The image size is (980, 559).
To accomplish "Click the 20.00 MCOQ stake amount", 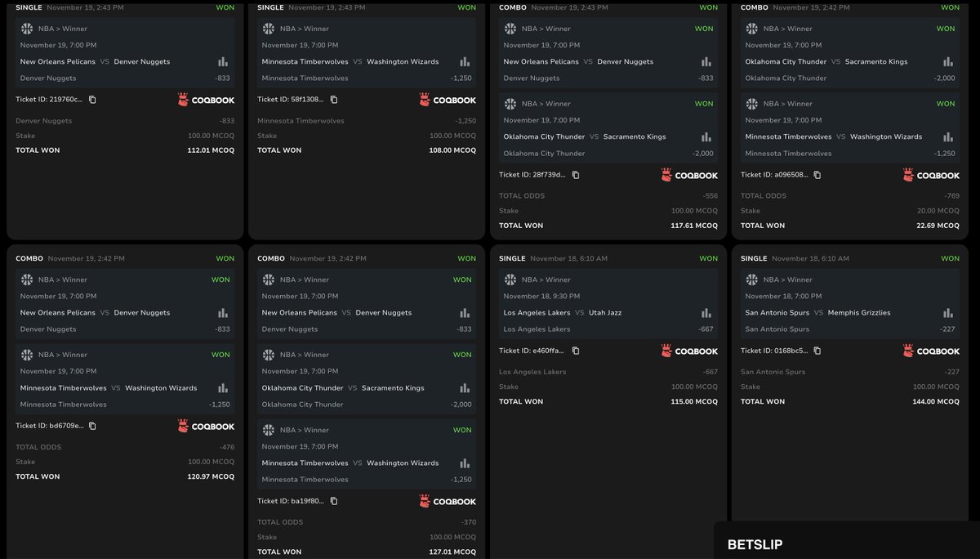I will pyautogui.click(x=938, y=211).
